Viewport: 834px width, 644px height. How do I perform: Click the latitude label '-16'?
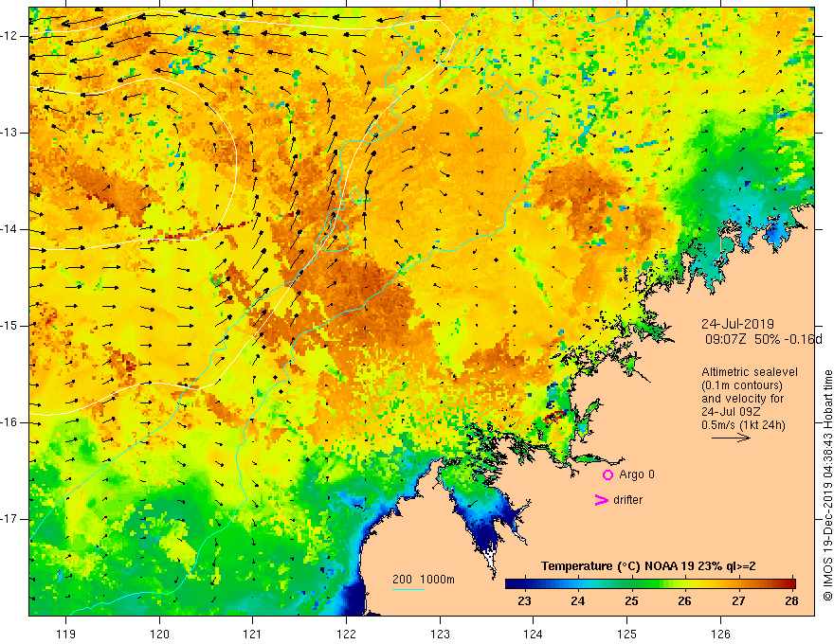click(x=10, y=422)
